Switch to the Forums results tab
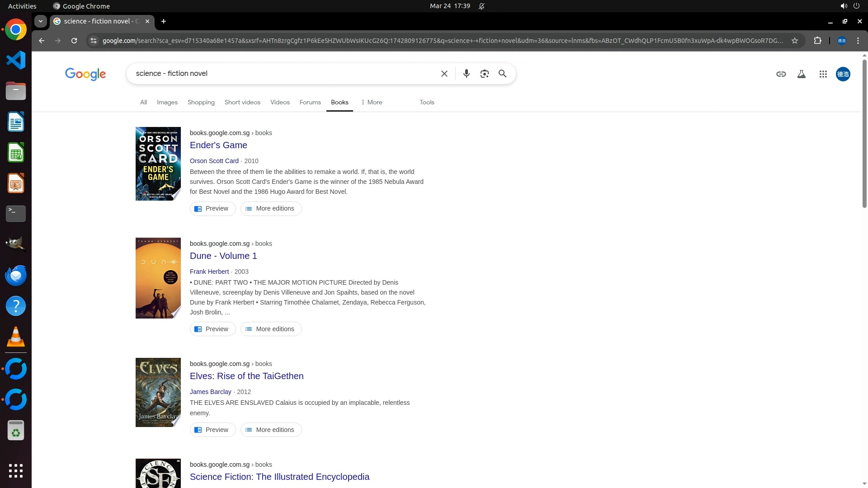The width and height of the screenshot is (868, 488). click(x=310, y=102)
